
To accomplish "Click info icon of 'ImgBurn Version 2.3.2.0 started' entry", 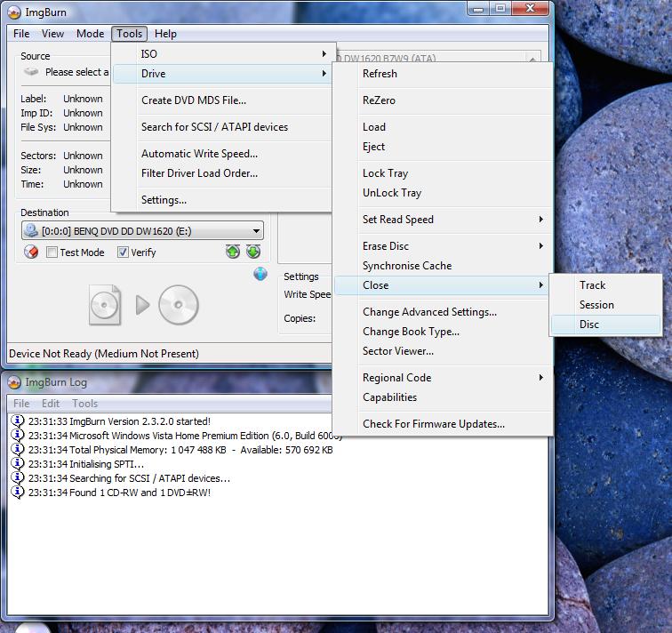I will (17, 421).
